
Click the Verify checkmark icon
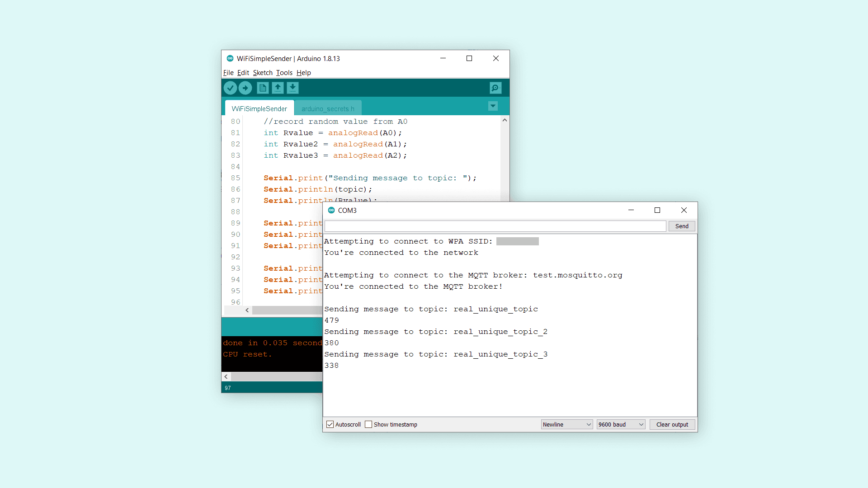[230, 88]
